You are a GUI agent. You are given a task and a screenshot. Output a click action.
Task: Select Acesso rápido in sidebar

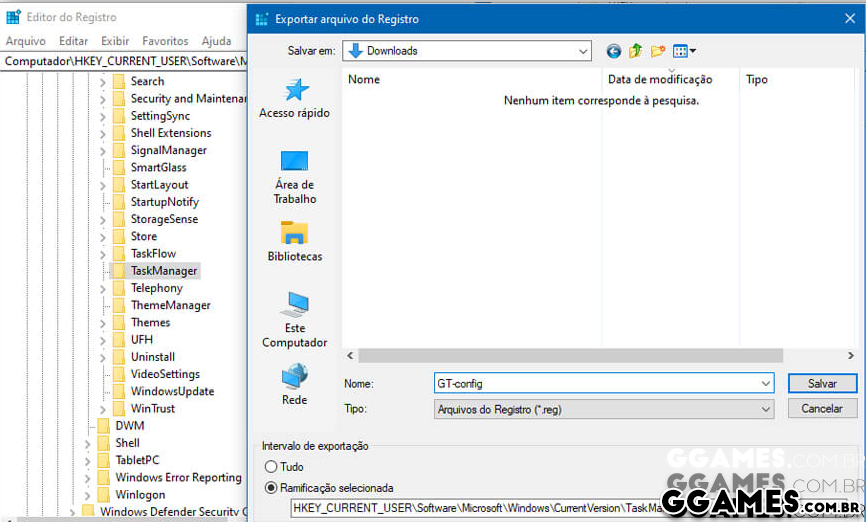coord(294,98)
